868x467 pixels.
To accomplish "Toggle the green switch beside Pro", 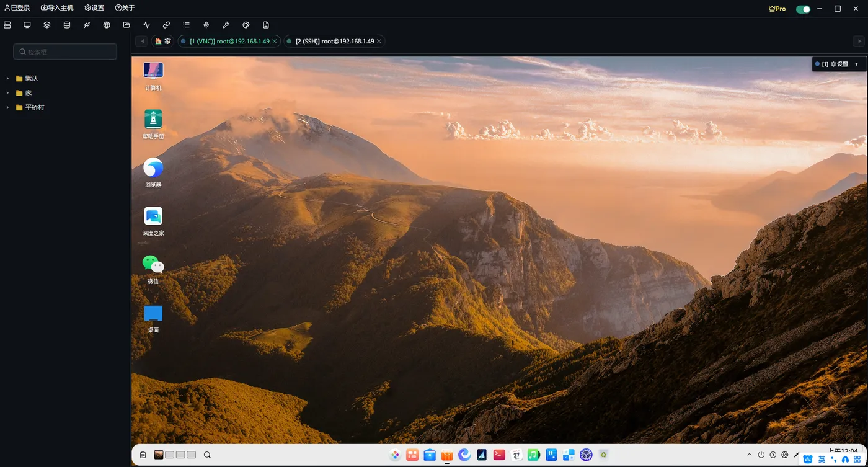I will coord(803,9).
